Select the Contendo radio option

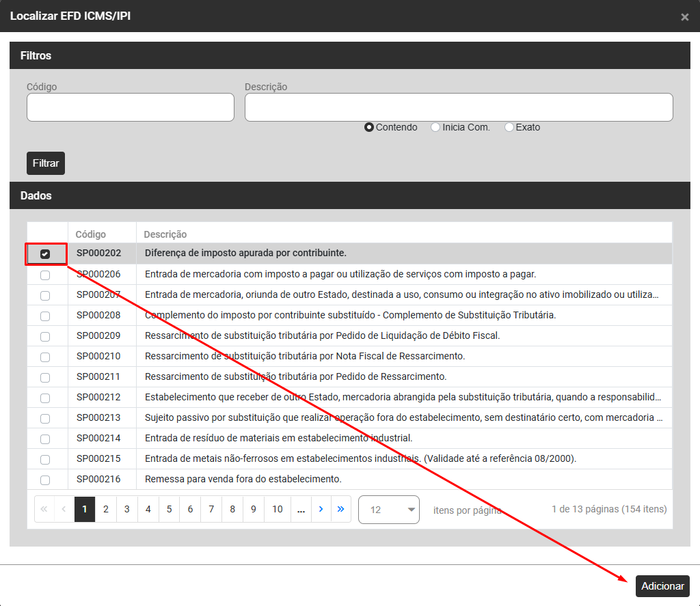(369, 127)
